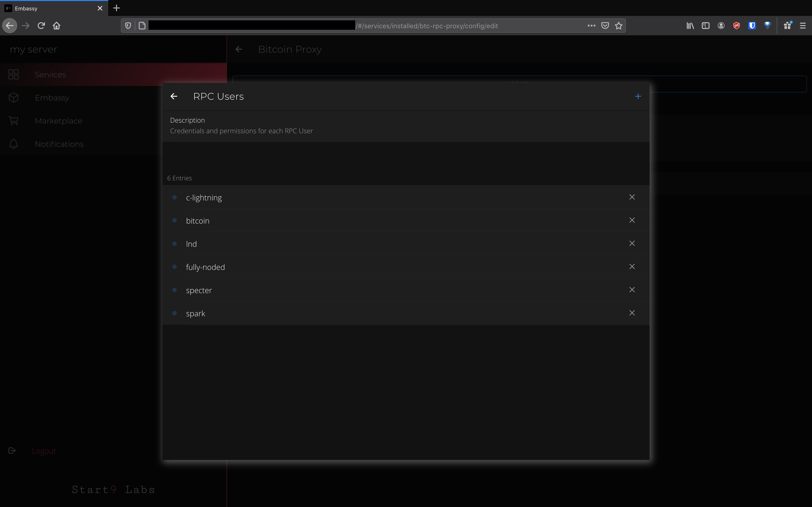Select the fully-noded list item
Screen dimensions: 812x507
(x=205, y=267)
